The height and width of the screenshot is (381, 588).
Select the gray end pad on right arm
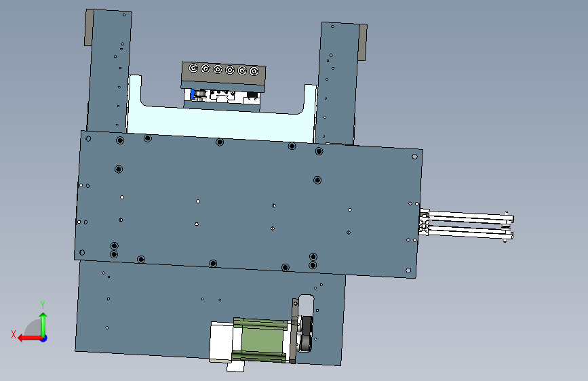click(x=363, y=43)
